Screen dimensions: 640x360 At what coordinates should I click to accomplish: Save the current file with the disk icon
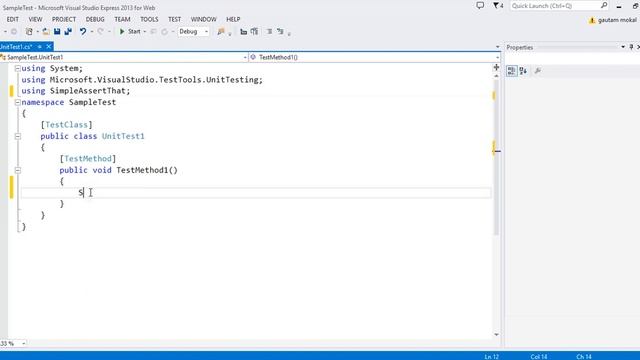[57, 31]
